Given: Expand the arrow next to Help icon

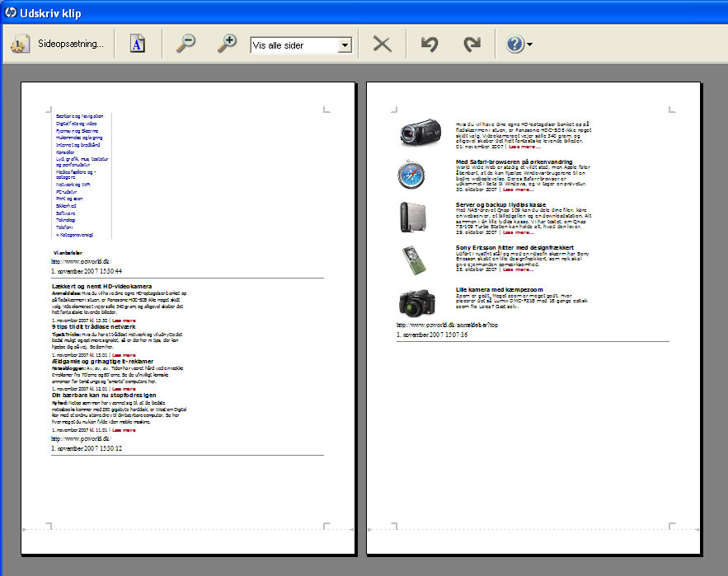Looking at the screenshot, I should coord(530,45).
